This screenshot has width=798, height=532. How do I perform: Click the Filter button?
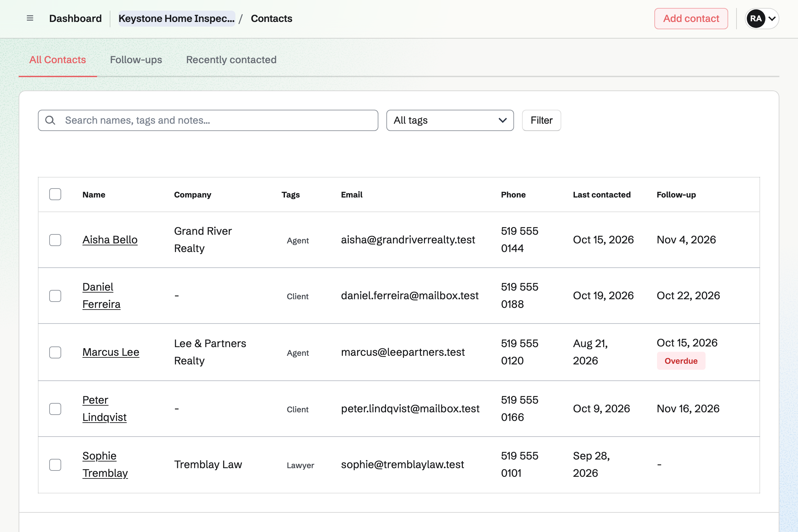pos(542,120)
